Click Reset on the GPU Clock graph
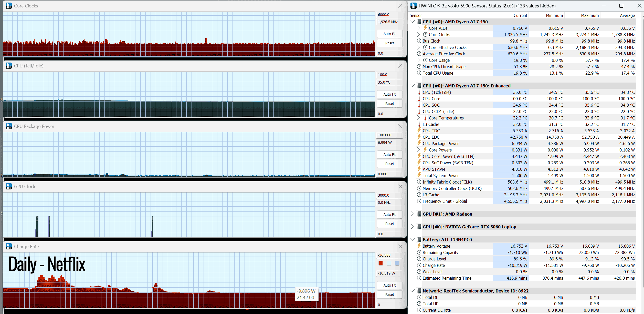Screen dimensions: 644x314 coord(389,224)
